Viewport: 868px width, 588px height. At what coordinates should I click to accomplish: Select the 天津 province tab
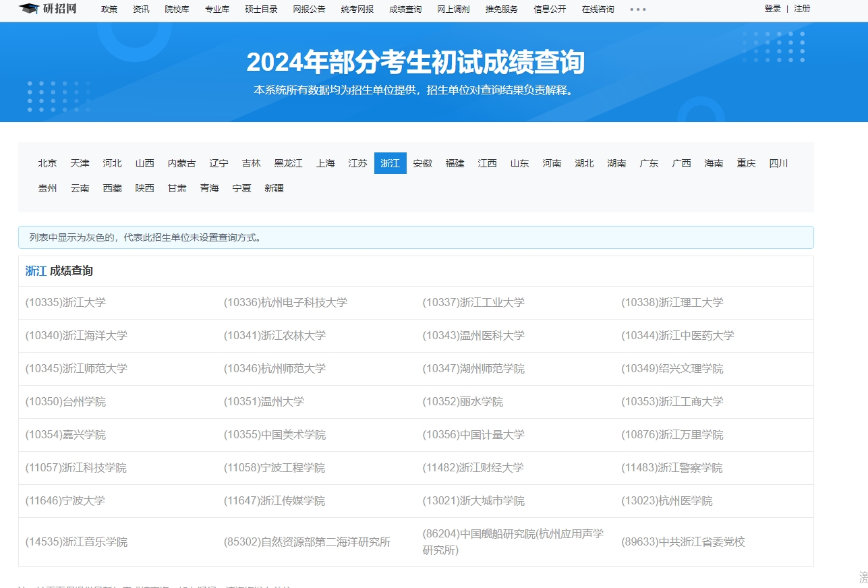click(80, 163)
